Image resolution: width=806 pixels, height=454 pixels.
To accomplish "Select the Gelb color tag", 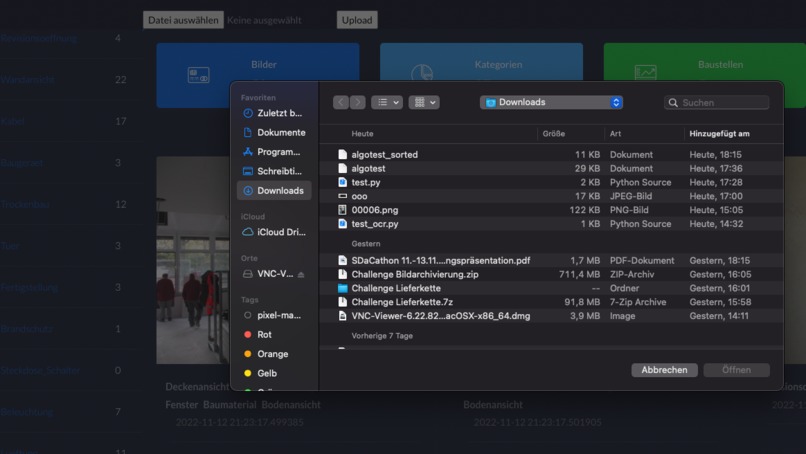I will pyautogui.click(x=273, y=373).
